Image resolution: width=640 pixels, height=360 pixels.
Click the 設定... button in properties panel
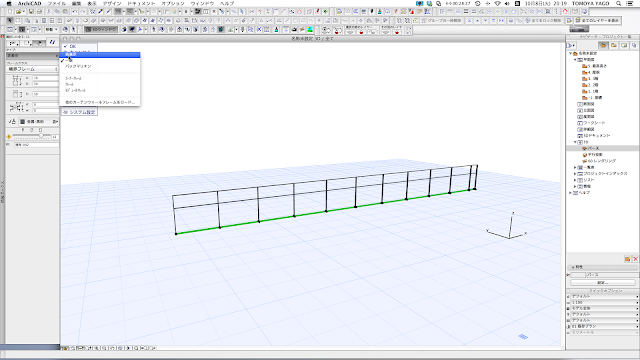point(603,282)
